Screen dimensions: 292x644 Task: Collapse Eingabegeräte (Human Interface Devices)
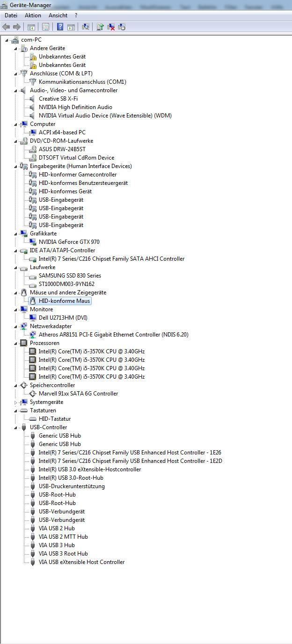click(15, 167)
